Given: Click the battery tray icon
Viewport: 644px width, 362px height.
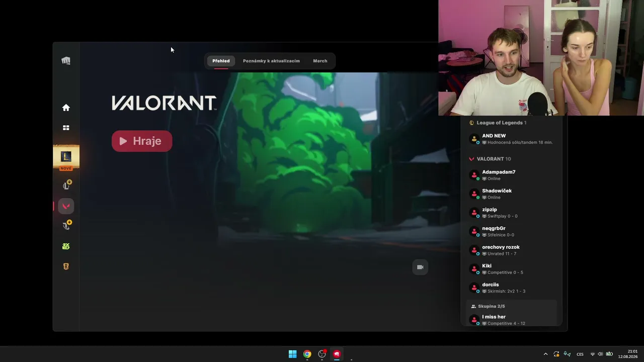Looking at the screenshot, I should click(609, 354).
